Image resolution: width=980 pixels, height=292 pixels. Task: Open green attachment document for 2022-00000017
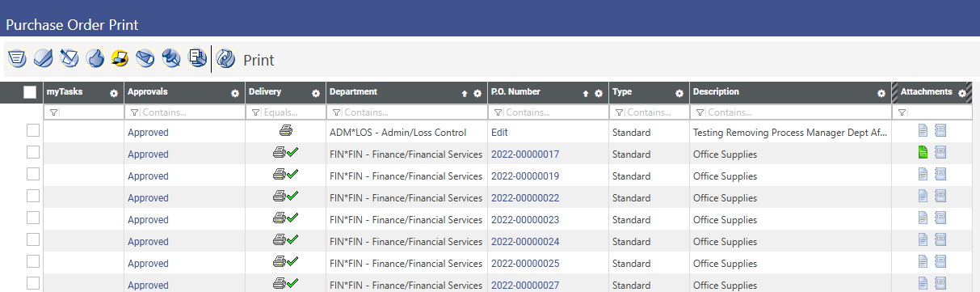(x=923, y=152)
